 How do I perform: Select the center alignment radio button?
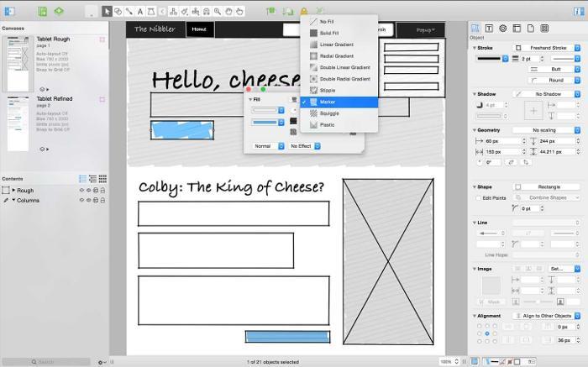tap(486, 333)
